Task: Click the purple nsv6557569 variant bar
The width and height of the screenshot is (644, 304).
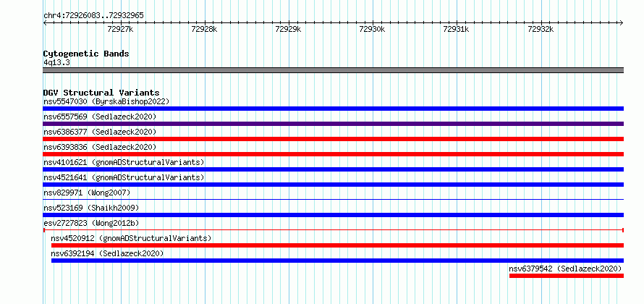Action: point(333,124)
